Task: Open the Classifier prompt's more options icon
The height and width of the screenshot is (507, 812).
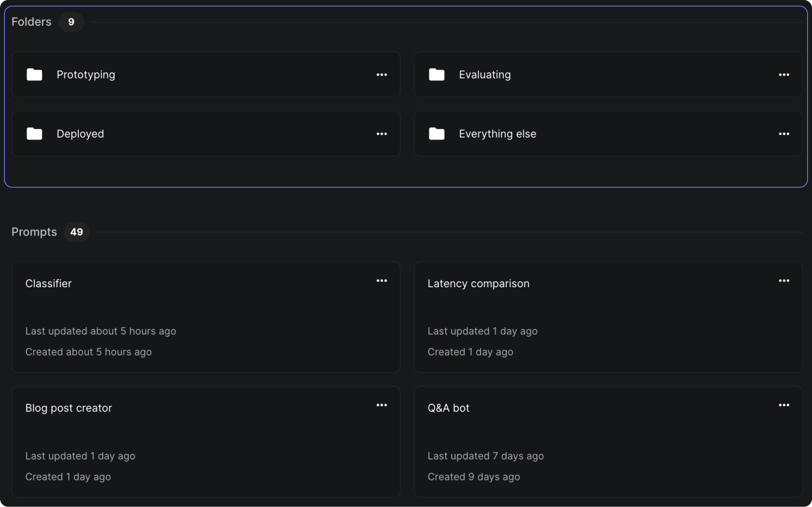Action: [x=382, y=280]
